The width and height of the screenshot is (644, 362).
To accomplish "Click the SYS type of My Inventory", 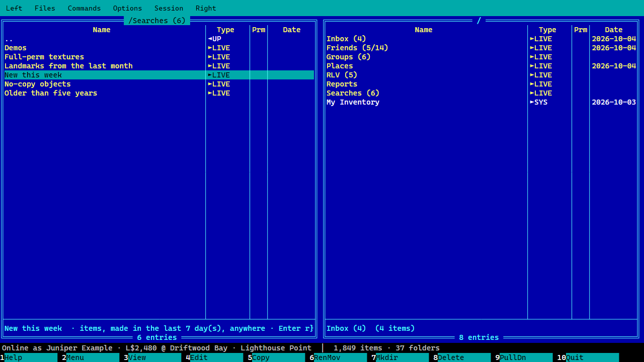I will point(539,102).
